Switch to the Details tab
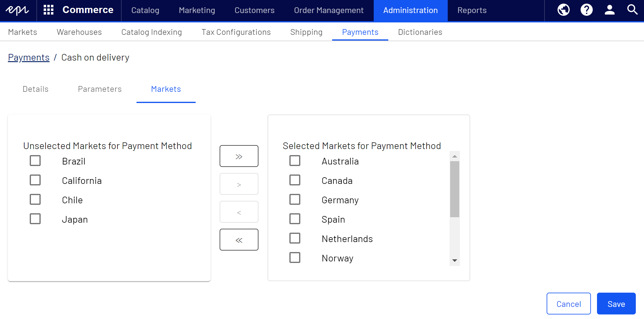Viewport: 644px width, 319px height. point(35,89)
